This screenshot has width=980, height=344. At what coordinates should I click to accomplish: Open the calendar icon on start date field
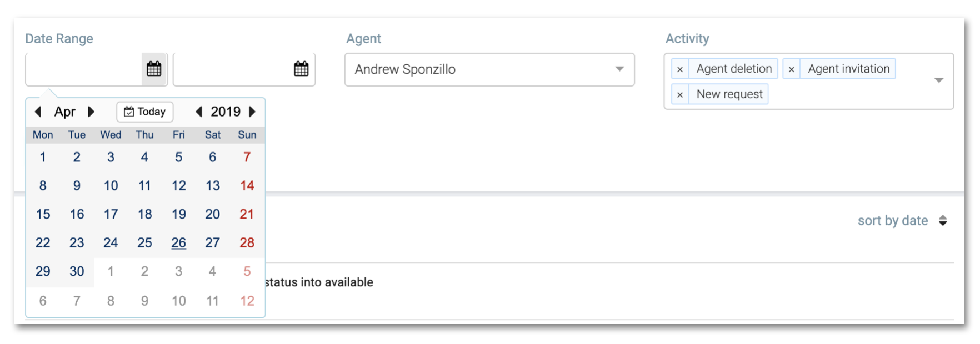tap(154, 69)
